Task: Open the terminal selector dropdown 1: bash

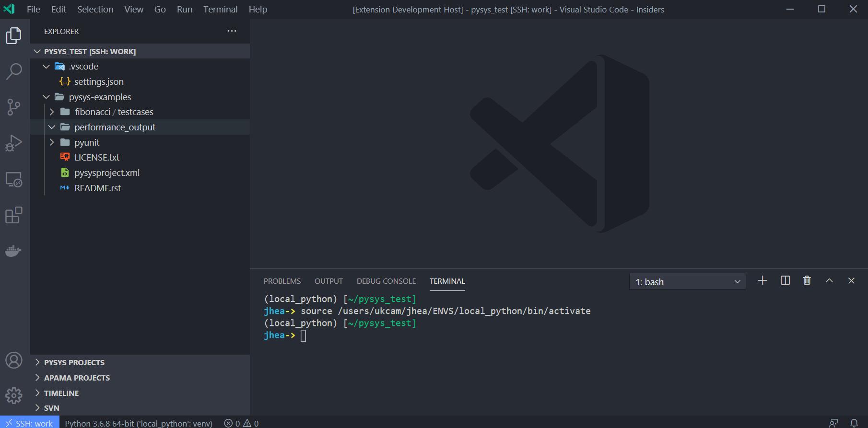Action: point(687,282)
